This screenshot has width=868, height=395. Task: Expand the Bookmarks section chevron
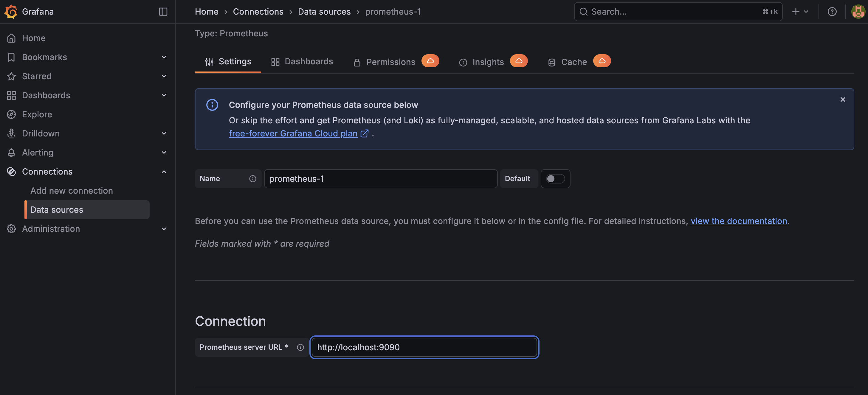coord(164,57)
